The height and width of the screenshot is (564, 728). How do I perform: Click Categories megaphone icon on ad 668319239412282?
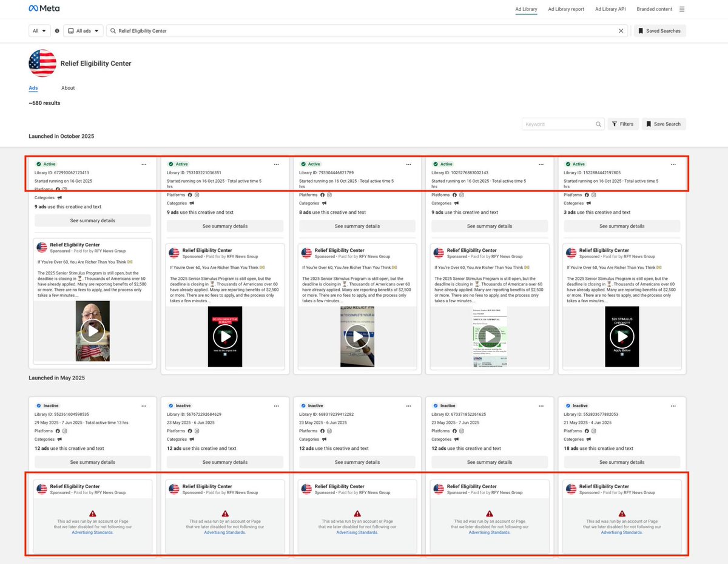pos(325,440)
